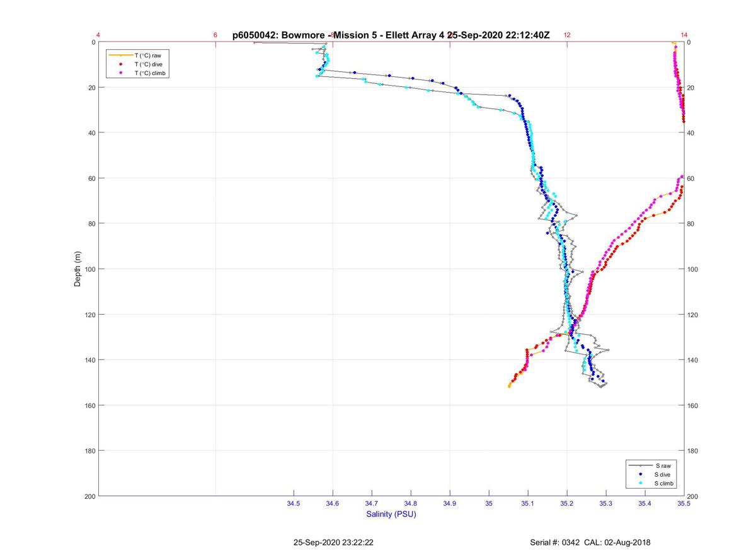The height and width of the screenshot is (558, 756).
Task: Click the 34.7 salinity tick label
Action: pos(372,504)
